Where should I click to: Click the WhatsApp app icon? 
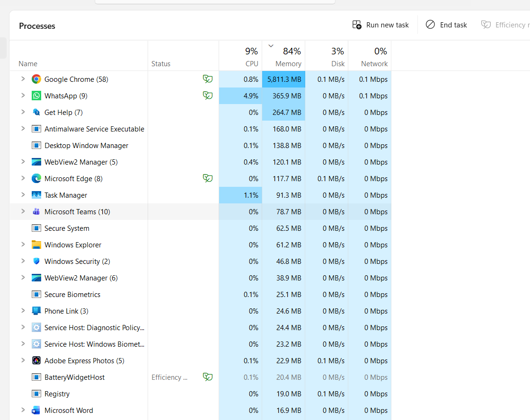click(x=36, y=96)
